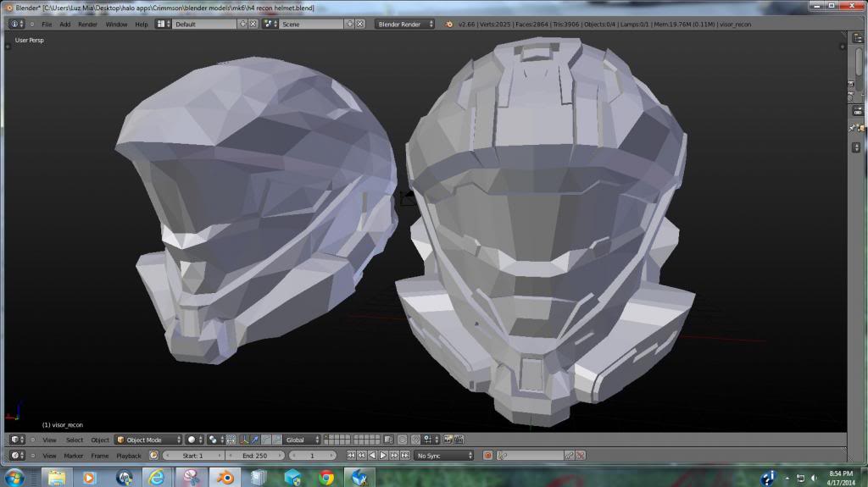This screenshot has width=868, height=487.
Task: Click the End: 250 frame field
Action: click(257, 456)
